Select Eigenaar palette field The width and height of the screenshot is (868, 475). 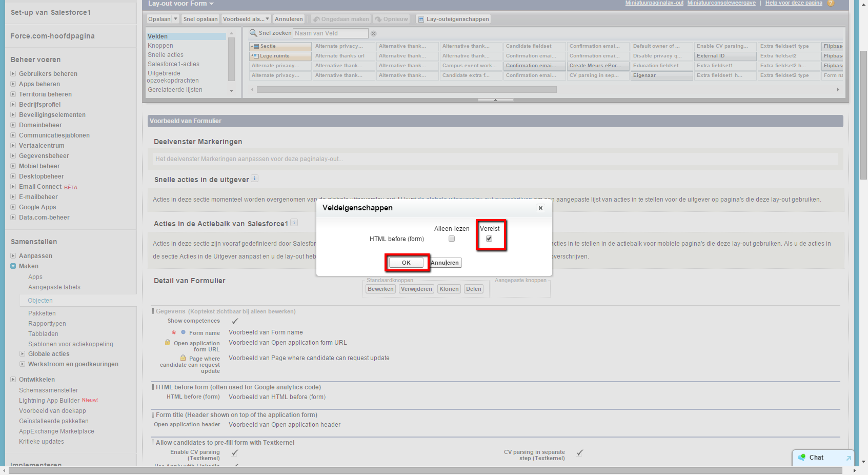click(x=662, y=75)
